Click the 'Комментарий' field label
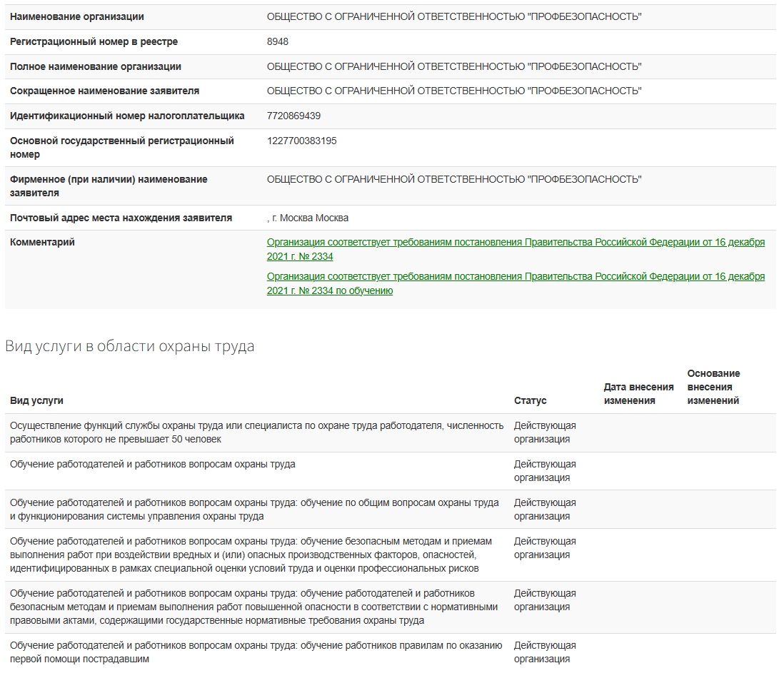The image size is (784, 678). 42,242
